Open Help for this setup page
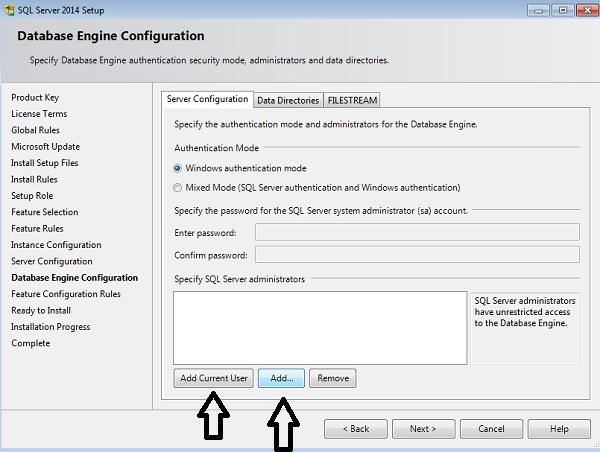The image size is (600, 452). point(559,429)
